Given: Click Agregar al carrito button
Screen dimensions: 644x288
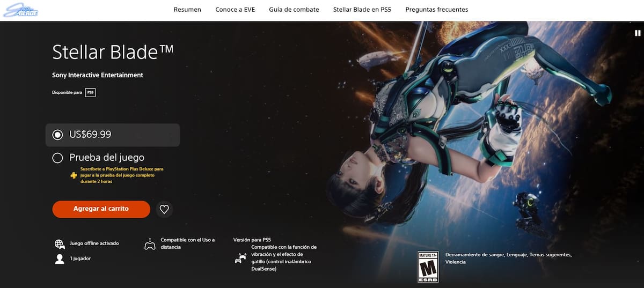Looking at the screenshot, I should (101, 209).
